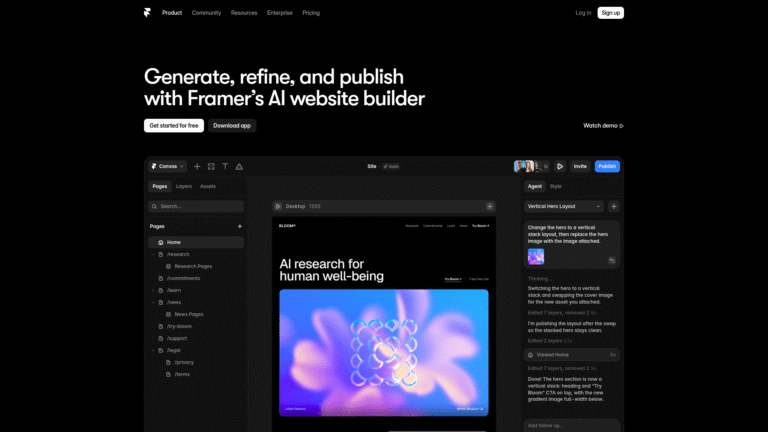Open the Canvas dropdown menu
Viewport: 768px width, 432px height.
tap(167, 167)
